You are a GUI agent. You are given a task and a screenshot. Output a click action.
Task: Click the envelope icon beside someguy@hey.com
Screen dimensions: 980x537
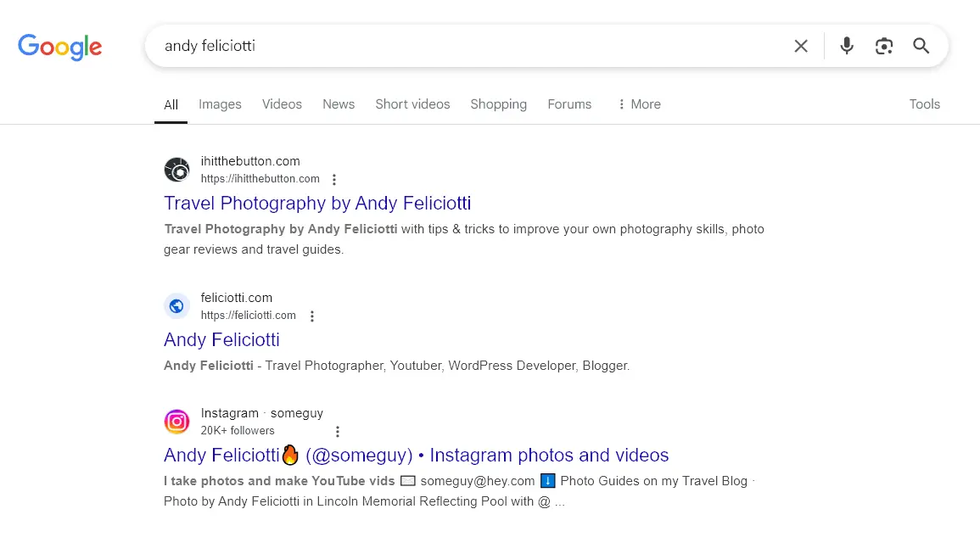(408, 480)
